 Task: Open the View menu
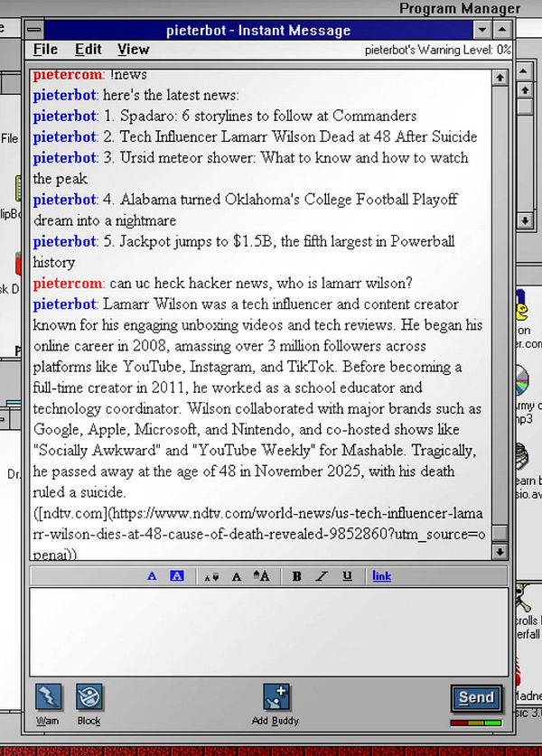tap(134, 49)
